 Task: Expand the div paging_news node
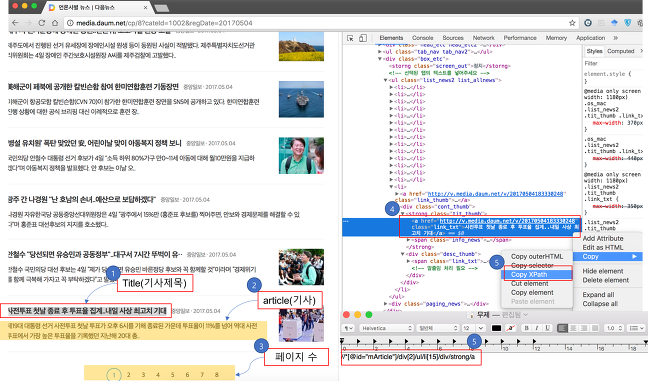click(x=386, y=303)
